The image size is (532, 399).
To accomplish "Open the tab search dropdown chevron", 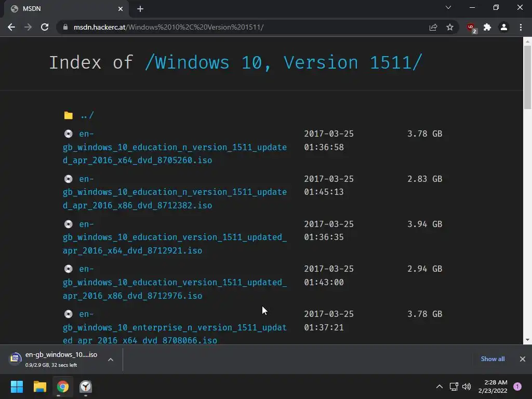I will 448,7.
